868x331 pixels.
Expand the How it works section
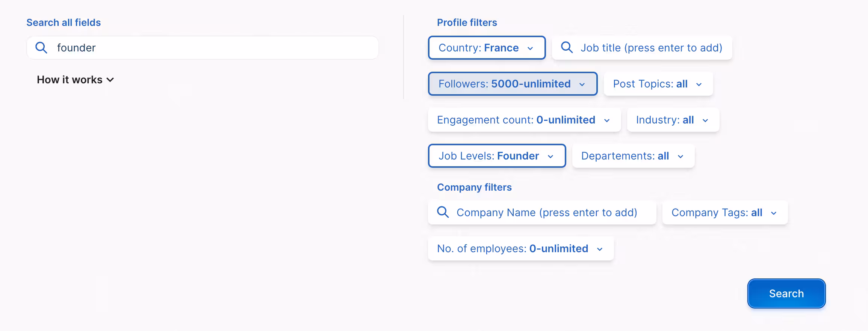coord(70,80)
